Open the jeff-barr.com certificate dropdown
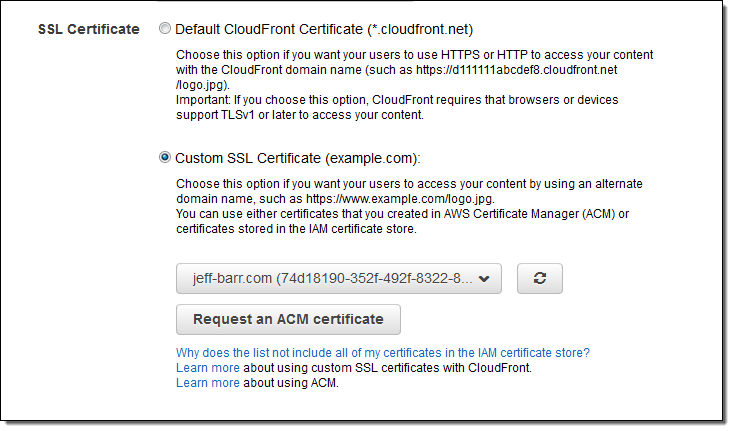This screenshot has width=733, height=431. 330,280
